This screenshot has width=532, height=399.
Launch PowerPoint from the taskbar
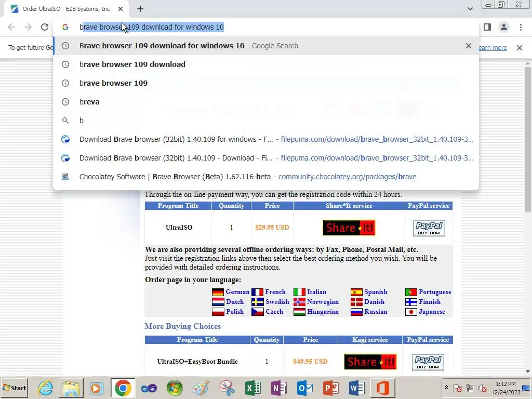[x=331, y=388]
